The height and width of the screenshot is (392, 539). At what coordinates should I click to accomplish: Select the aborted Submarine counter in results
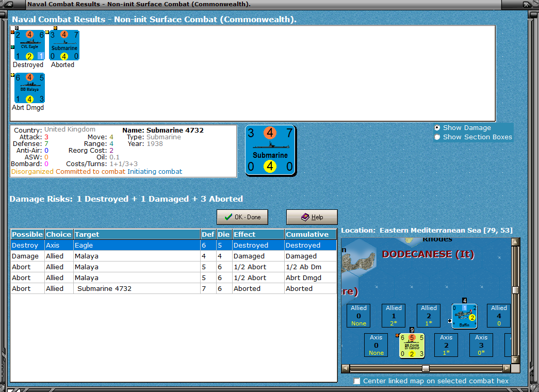click(64, 45)
